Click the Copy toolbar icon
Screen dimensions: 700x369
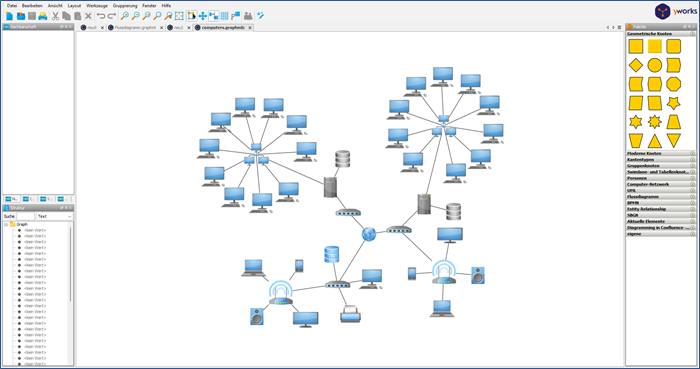(x=67, y=16)
